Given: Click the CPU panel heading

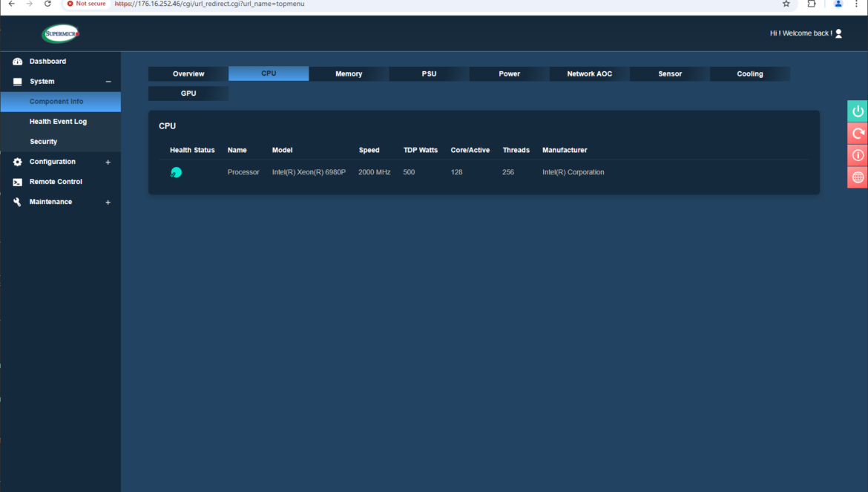Looking at the screenshot, I should tap(167, 126).
